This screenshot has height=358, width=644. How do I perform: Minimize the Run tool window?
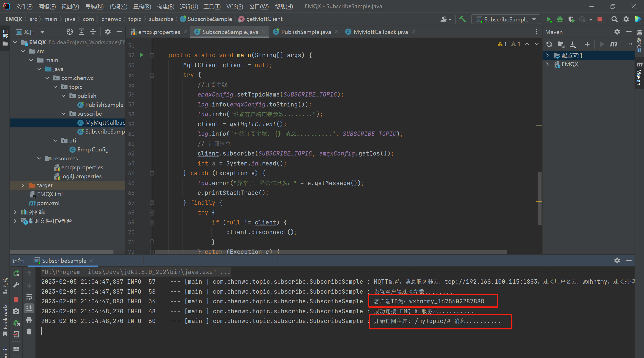click(x=629, y=260)
